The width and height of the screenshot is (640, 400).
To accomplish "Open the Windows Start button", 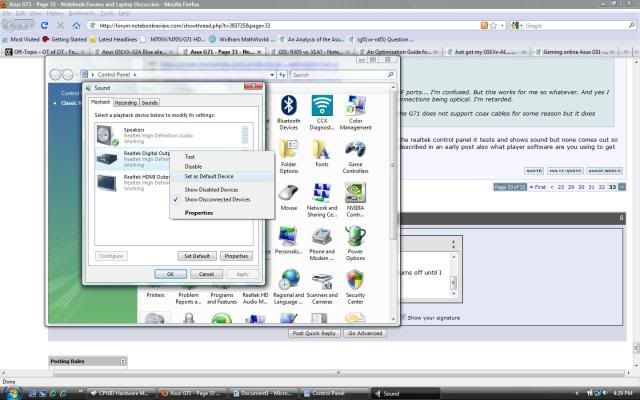I will pyautogui.click(x=12, y=393).
